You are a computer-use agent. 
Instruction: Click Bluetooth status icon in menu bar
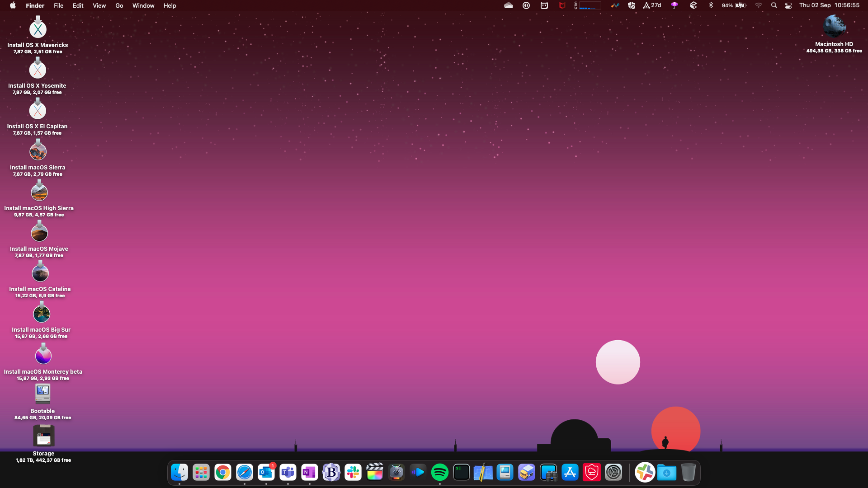click(711, 5)
